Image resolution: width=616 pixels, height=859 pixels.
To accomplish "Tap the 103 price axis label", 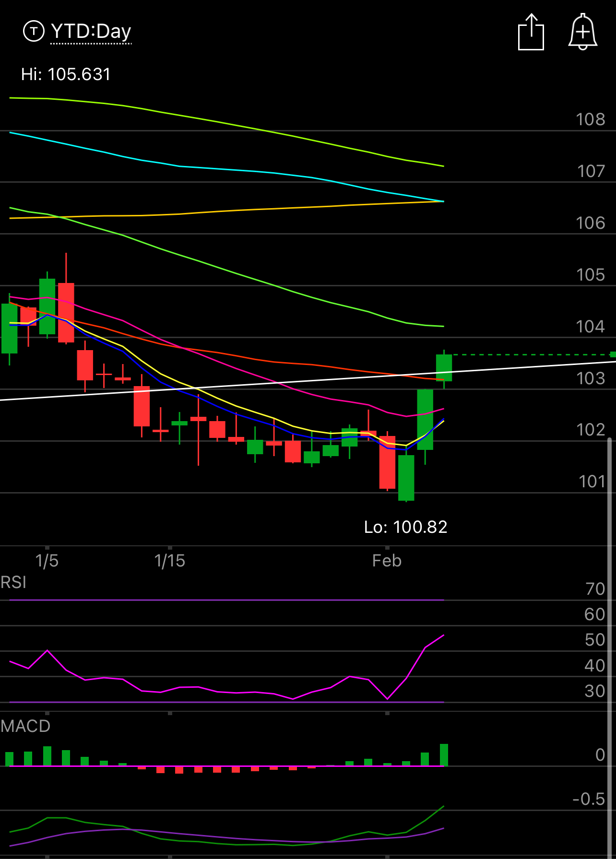I will 591,378.
